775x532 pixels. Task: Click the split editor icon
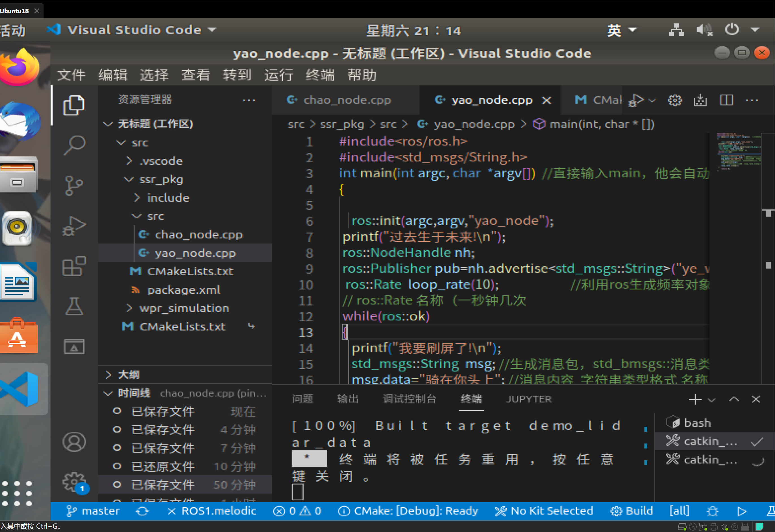(x=726, y=100)
